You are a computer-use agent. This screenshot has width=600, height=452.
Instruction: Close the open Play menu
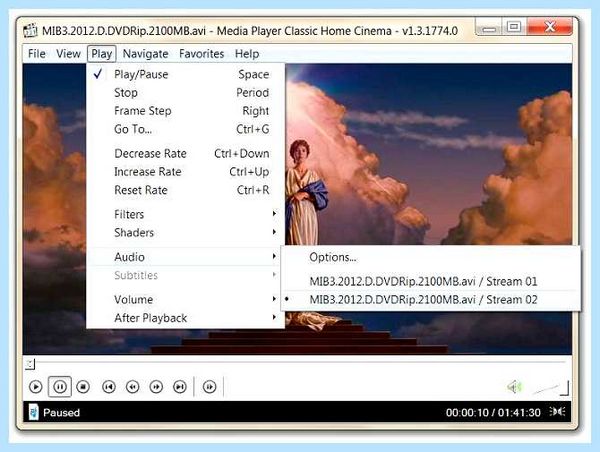pyautogui.click(x=101, y=54)
